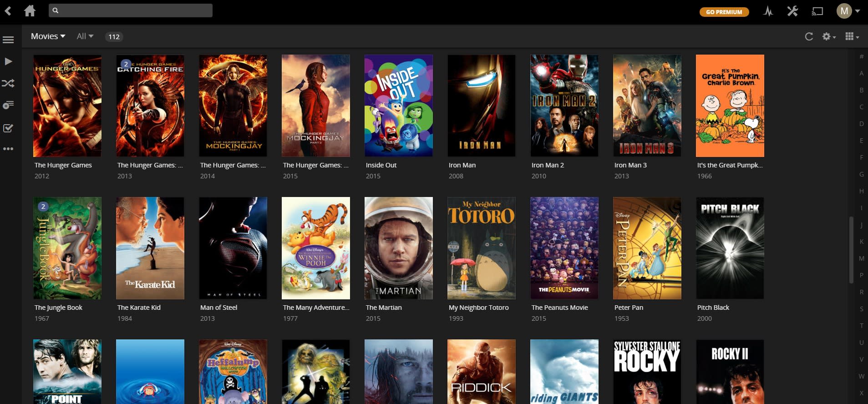Open The Jungle Book poster
The width and height of the screenshot is (868, 404).
point(67,248)
